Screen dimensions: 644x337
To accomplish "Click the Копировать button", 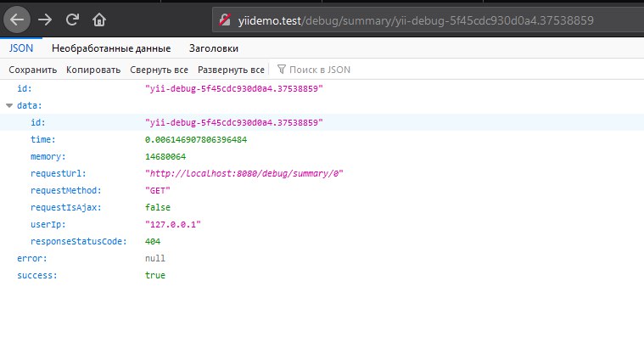I will tap(93, 70).
